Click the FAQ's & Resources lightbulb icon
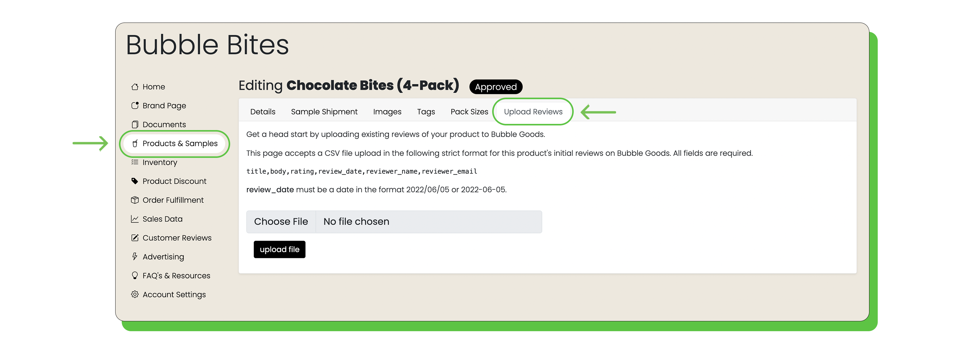 point(135,275)
